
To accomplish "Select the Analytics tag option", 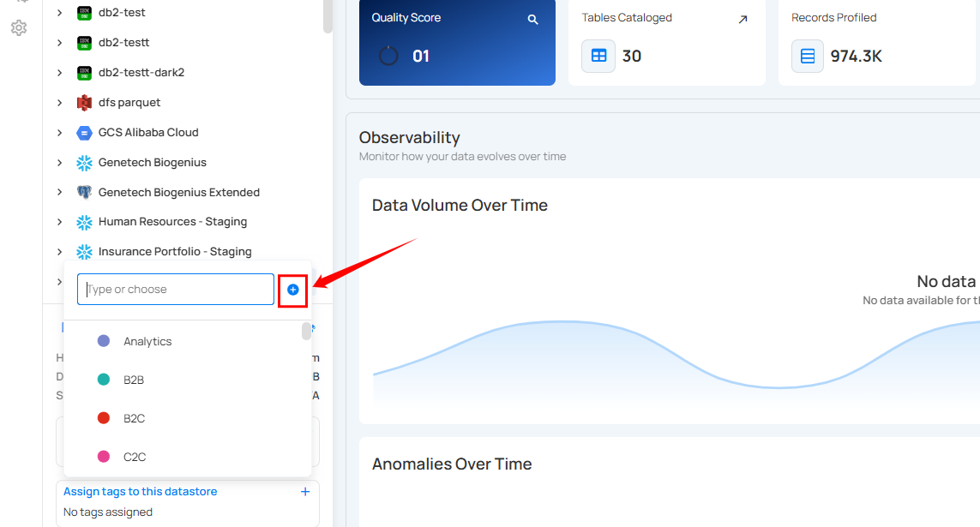I will click(147, 341).
